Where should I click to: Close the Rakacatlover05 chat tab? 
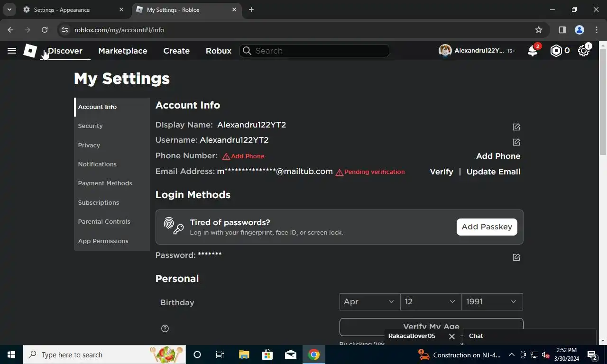(452, 336)
